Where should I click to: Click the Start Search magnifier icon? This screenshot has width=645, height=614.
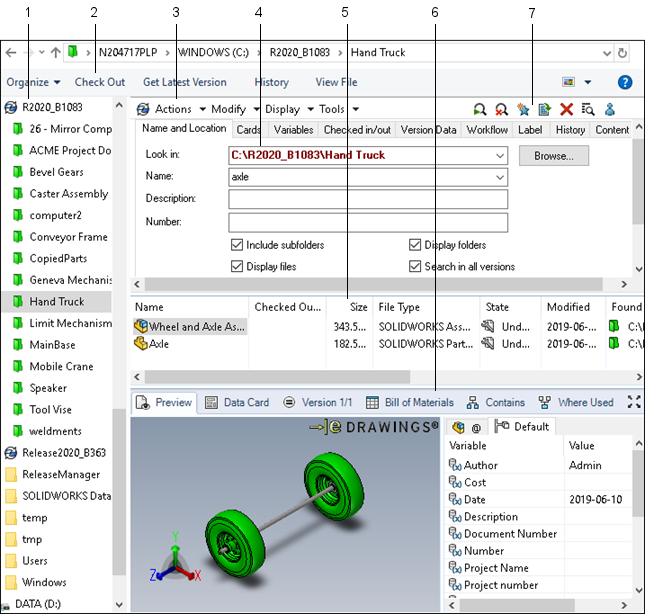480,109
